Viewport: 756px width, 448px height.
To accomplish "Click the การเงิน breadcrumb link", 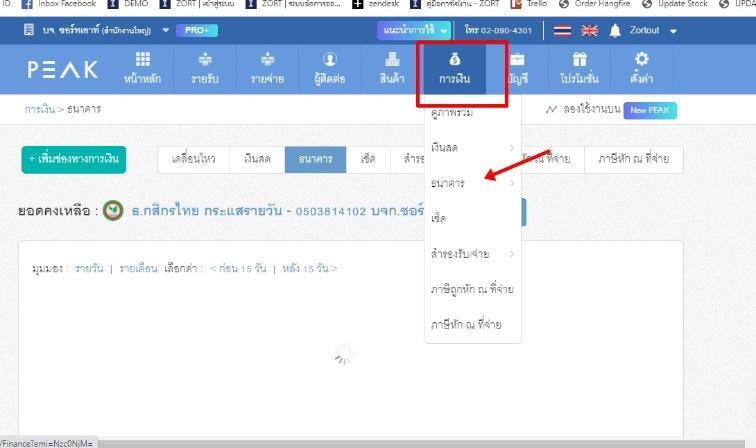I will coord(40,109).
